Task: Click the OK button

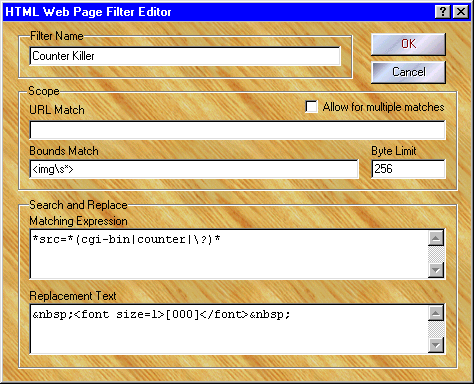Action: pos(408,44)
